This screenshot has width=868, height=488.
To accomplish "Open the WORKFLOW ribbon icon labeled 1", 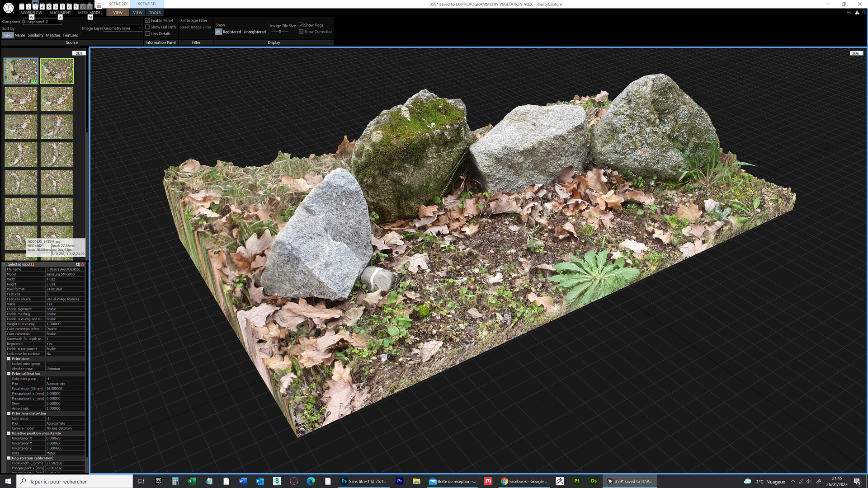I will pos(22,6).
